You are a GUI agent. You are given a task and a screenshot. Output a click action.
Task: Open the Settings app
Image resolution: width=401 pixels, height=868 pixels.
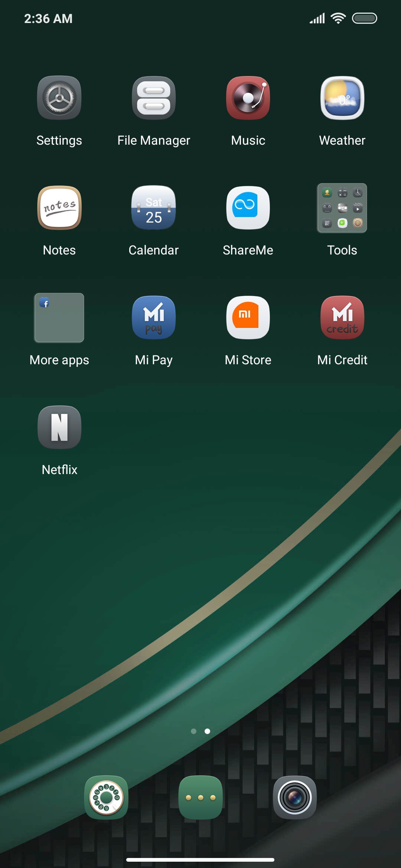pyautogui.click(x=59, y=98)
